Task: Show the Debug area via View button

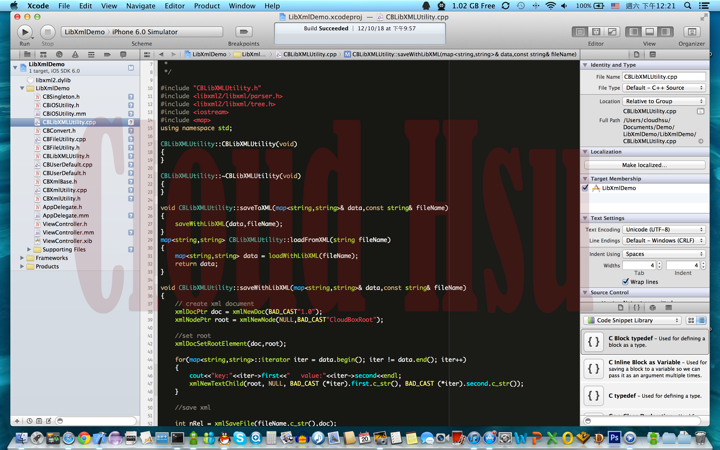Action: click(x=649, y=32)
